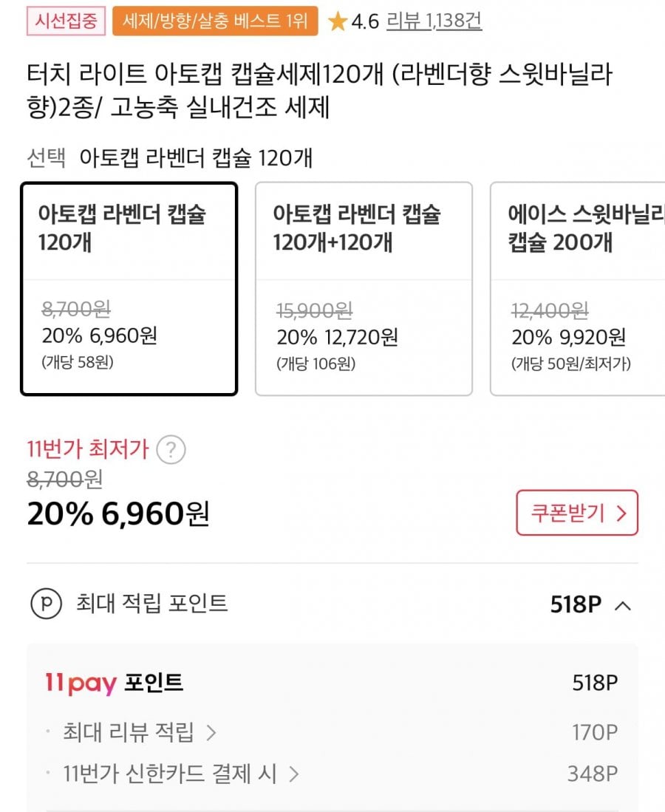Open 세제/방향/살충 베스트 1위 ranking badge

click(x=215, y=21)
